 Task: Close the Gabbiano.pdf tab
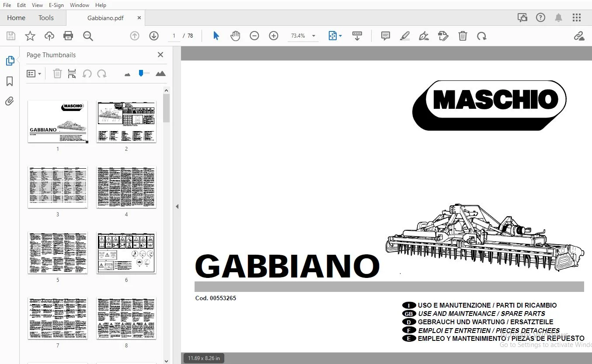pos(139,18)
